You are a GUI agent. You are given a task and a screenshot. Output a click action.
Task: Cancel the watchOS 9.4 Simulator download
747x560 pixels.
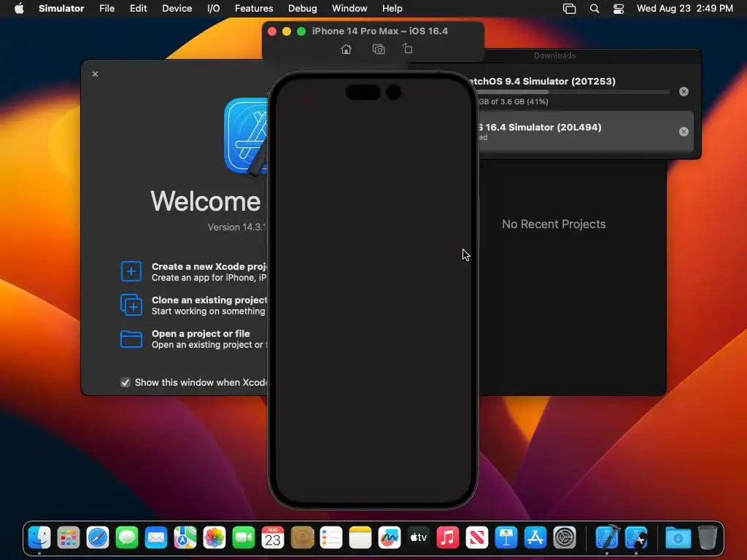click(684, 91)
